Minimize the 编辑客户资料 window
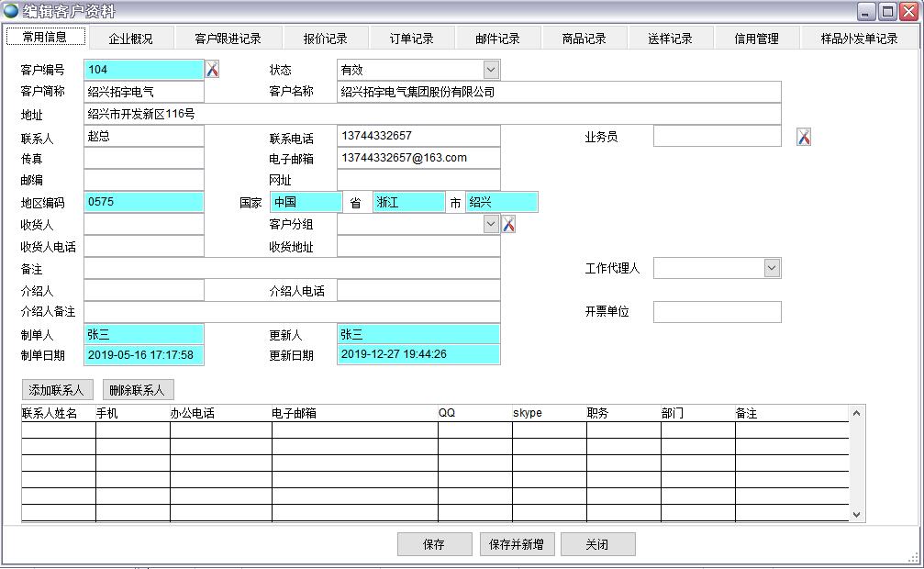The height and width of the screenshot is (569, 924). (x=866, y=11)
